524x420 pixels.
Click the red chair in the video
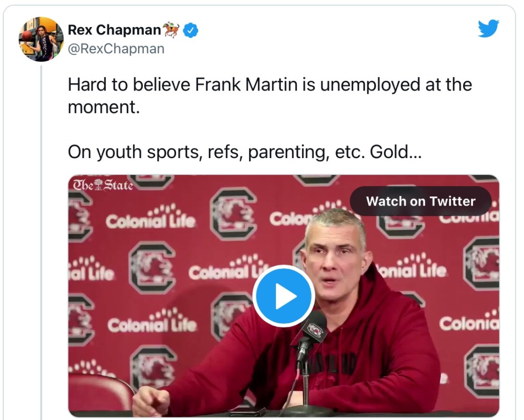click(100, 391)
